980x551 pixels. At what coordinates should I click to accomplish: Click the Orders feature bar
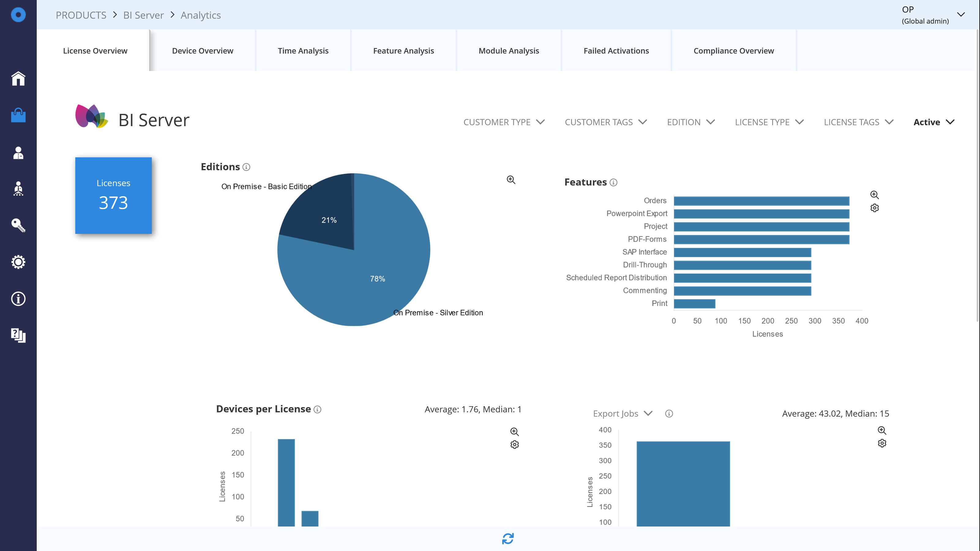click(x=761, y=201)
